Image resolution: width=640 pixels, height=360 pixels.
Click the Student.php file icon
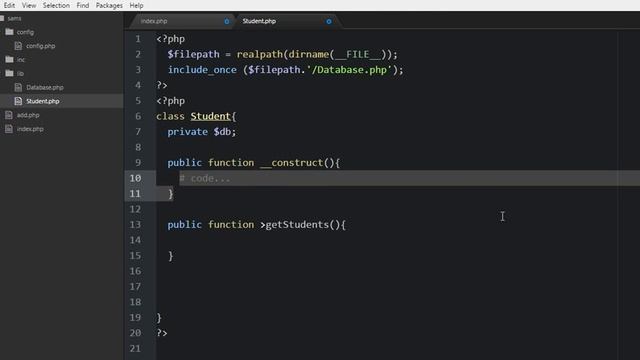coord(18,101)
